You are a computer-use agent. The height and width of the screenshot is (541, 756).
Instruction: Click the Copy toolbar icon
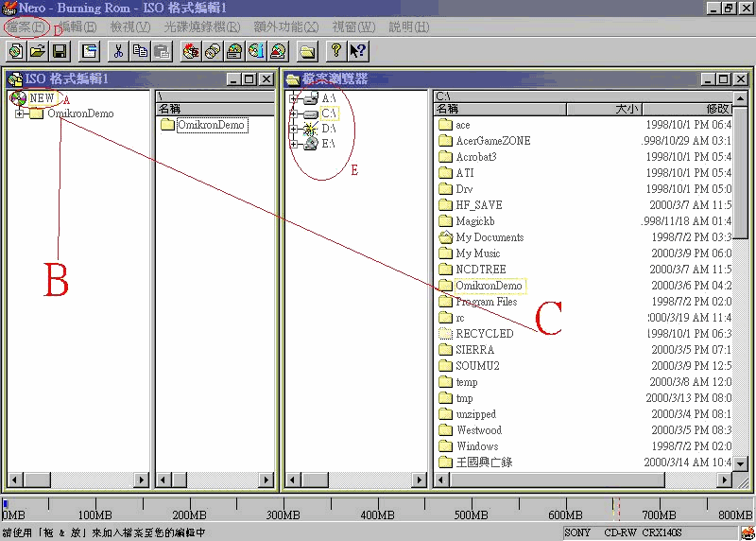140,51
